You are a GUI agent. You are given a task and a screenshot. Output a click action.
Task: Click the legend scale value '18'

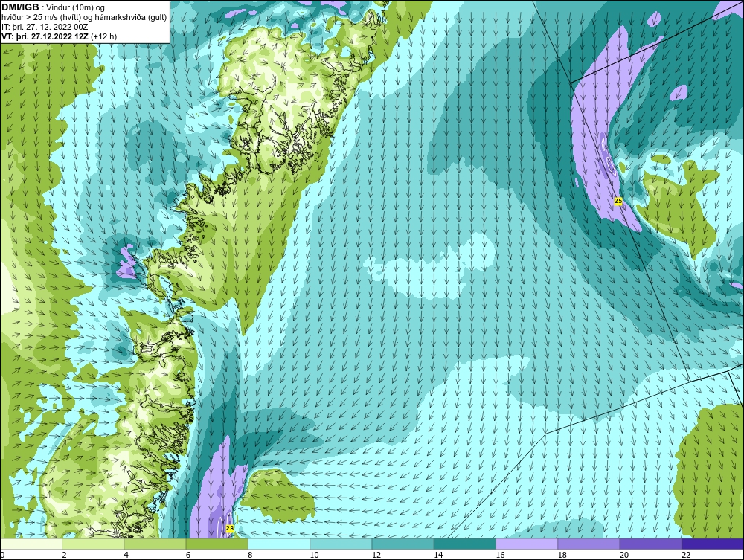tap(562, 556)
